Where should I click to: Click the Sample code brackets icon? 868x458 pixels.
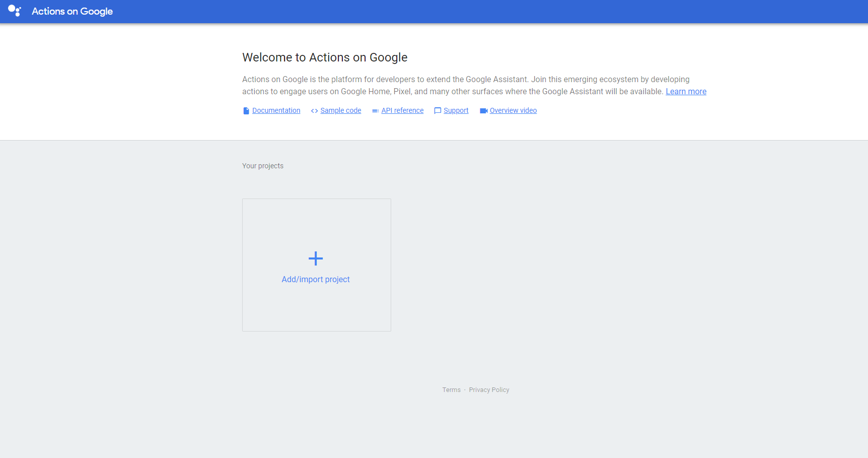click(x=314, y=111)
